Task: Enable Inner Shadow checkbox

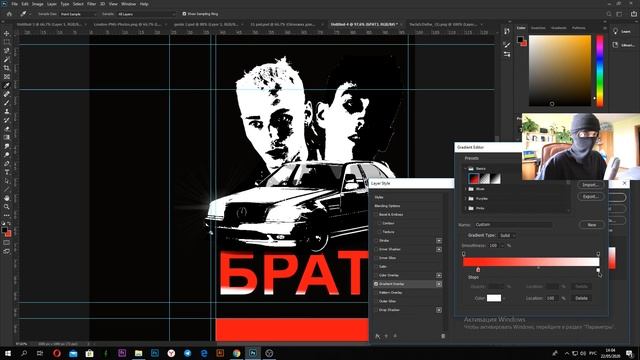Action: click(376, 249)
